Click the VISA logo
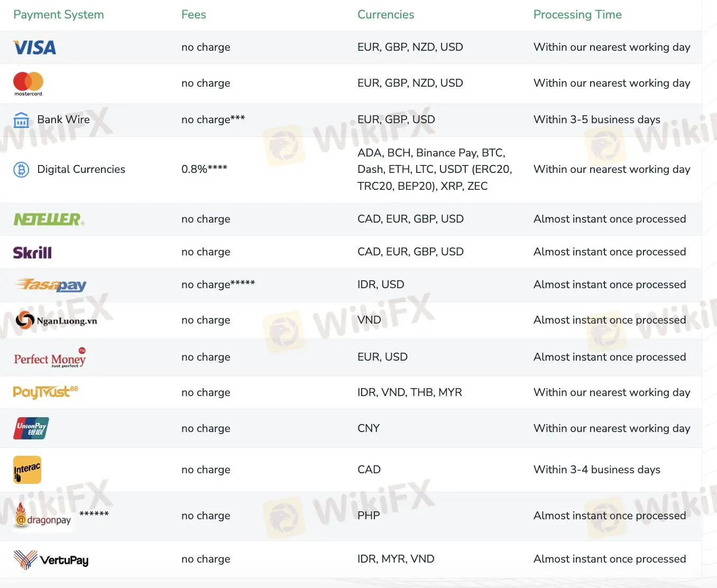717x588 pixels. click(x=34, y=48)
